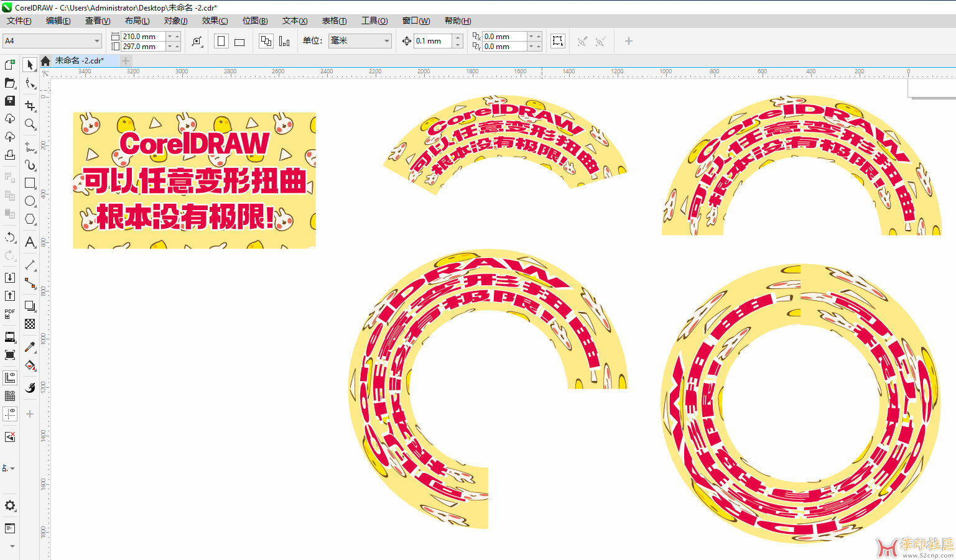Increase duplicate distance X value
This screenshot has height=560, width=956.
(539, 36)
